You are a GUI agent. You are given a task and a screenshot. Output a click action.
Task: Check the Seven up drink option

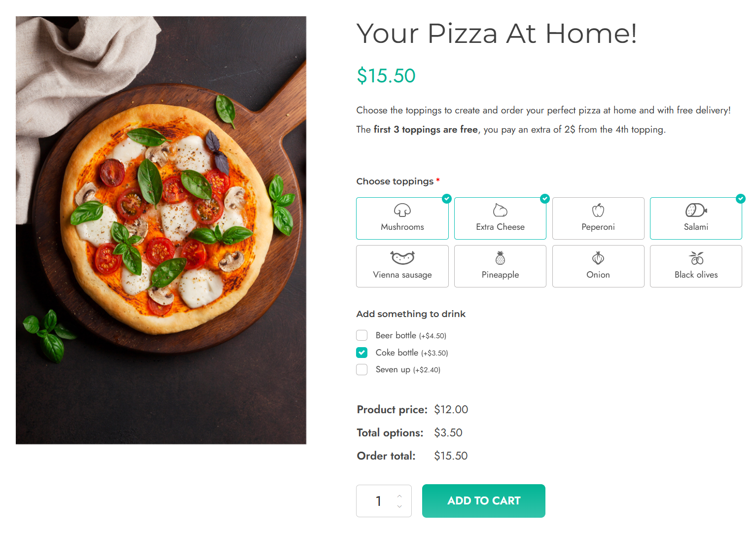[x=361, y=369]
